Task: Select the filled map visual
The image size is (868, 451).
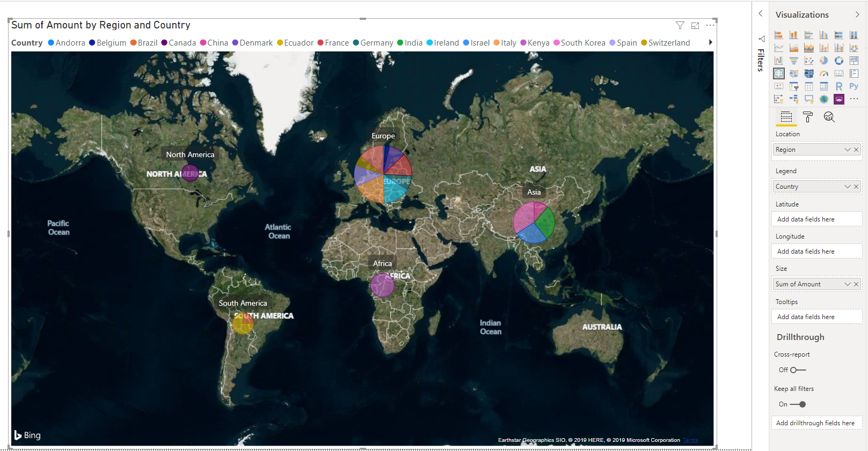Action: (794, 73)
